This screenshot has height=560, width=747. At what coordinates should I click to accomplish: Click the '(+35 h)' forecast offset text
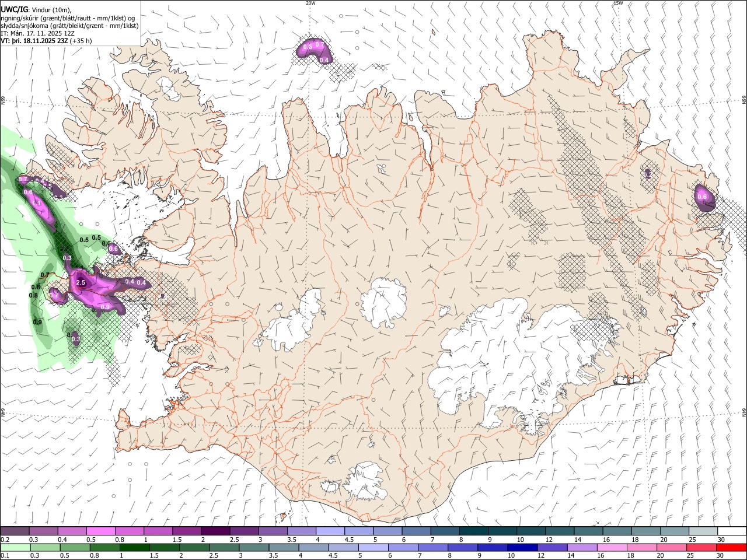(81, 41)
